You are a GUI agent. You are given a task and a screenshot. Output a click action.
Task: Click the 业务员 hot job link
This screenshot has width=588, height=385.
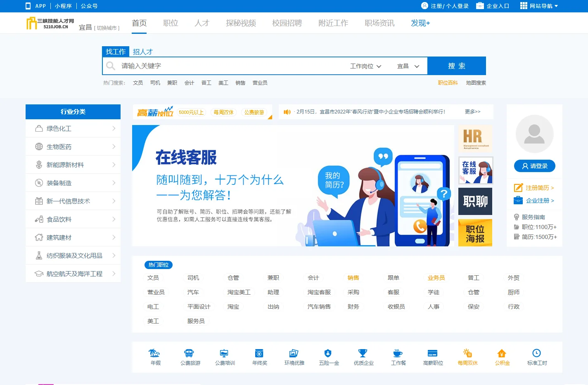(436, 278)
